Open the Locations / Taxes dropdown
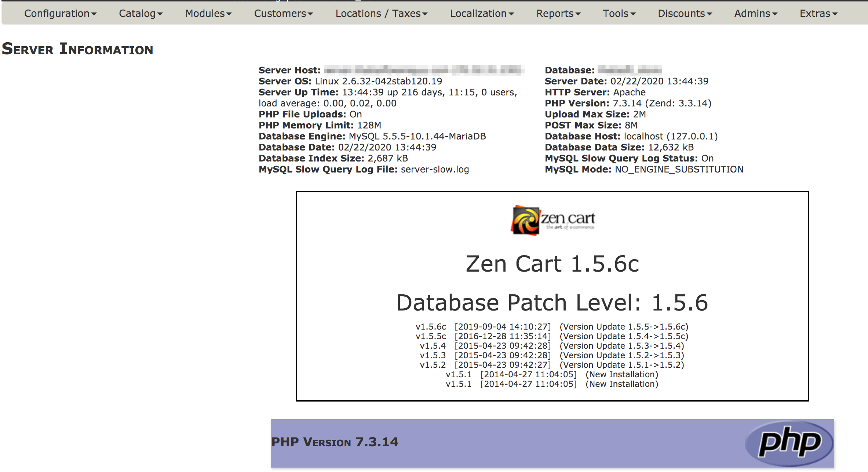This screenshot has width=868, height=472. (x=382, y=14)
